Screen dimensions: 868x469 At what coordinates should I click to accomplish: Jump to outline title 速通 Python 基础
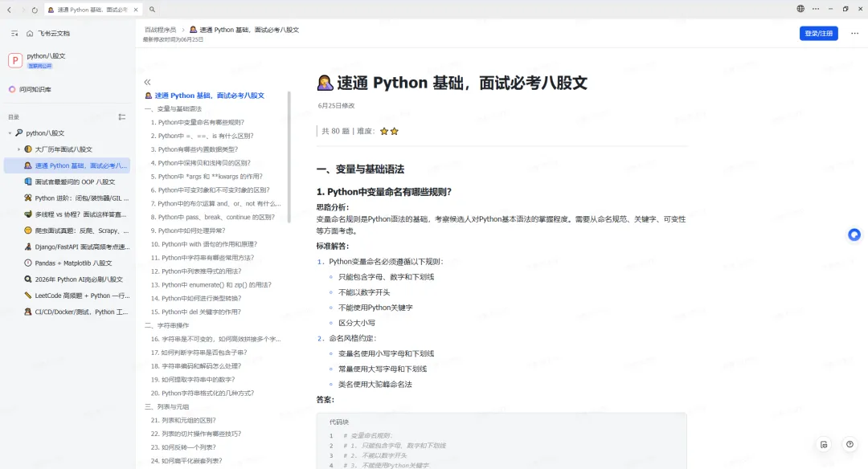[209, 95]
